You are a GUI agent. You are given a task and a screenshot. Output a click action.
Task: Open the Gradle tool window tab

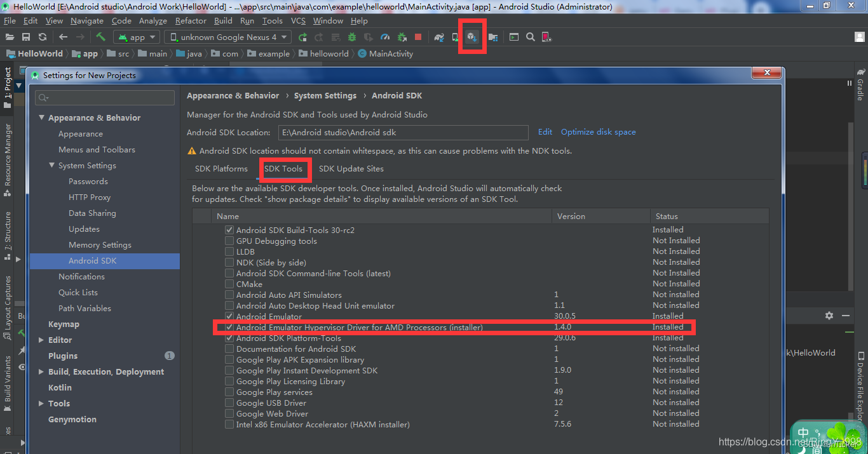(860, 85)
